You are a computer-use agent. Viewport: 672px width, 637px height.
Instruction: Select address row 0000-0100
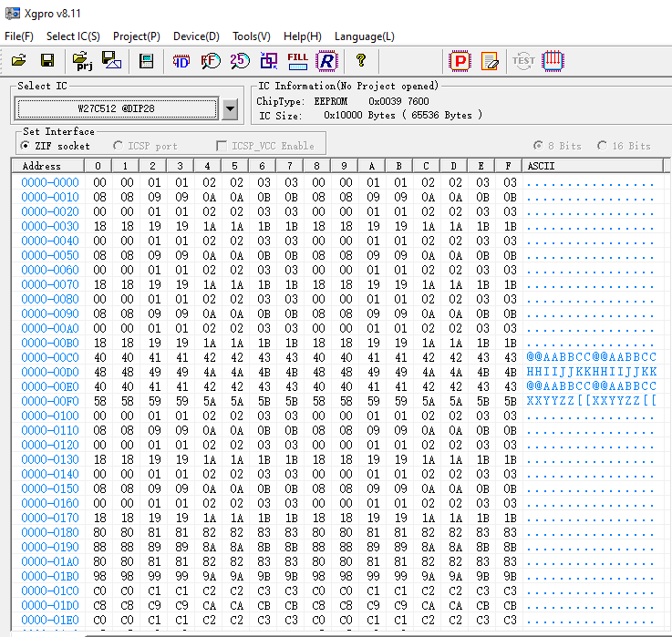click(x=50, y=416)
